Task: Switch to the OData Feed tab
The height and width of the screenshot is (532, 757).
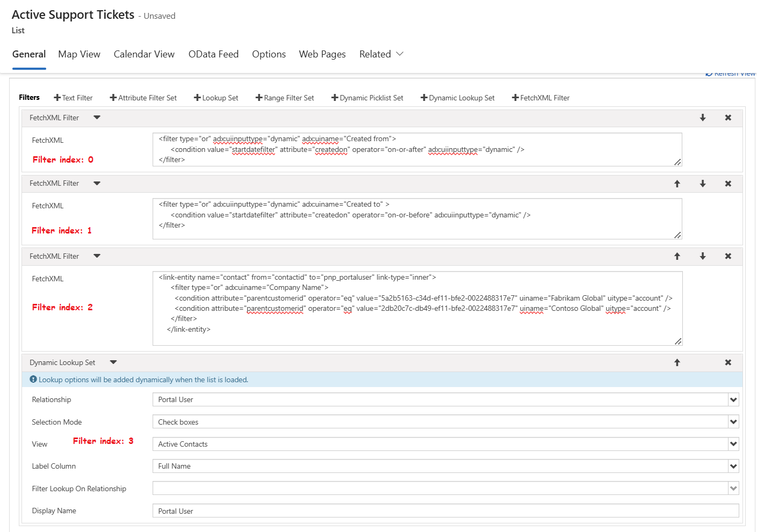Action: [213, 54]
